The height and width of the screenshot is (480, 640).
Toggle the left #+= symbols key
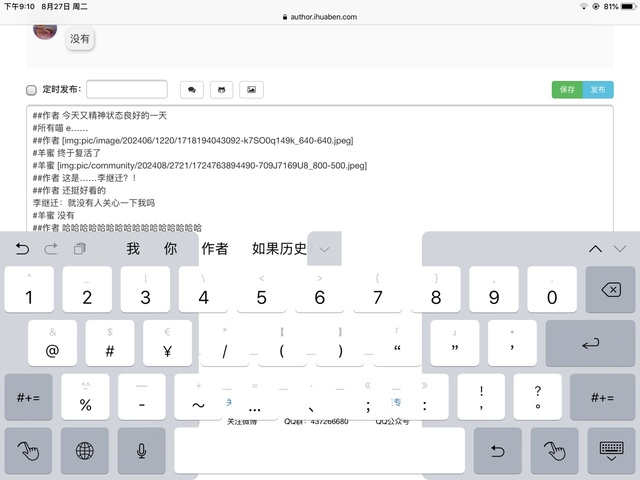(x=28, y=397)
